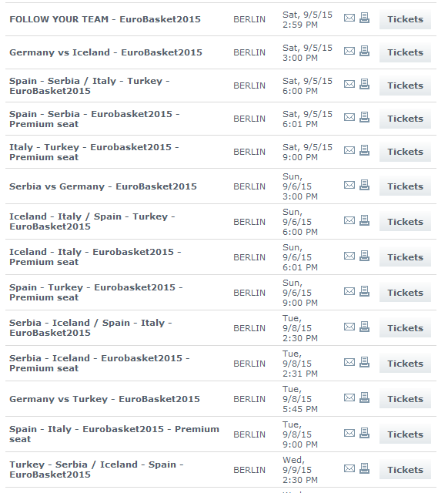Screen dimensions: 448x493
Task: Open Serbia - Iceland / Spain - Italy title
Action: click(x=91, y=327)
